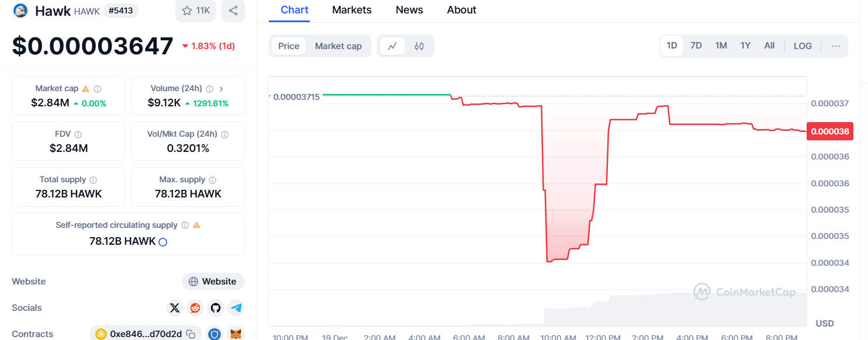Image resolution: width=868 pixels, height=340 pixels.
Task: Open more chart options ellipsis menu
Action: (x=836, y=46)
